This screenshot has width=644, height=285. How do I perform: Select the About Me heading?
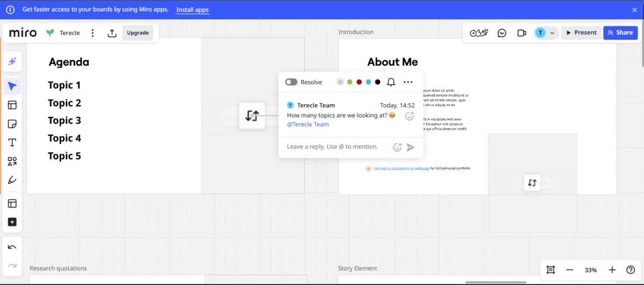pos(392,62)
